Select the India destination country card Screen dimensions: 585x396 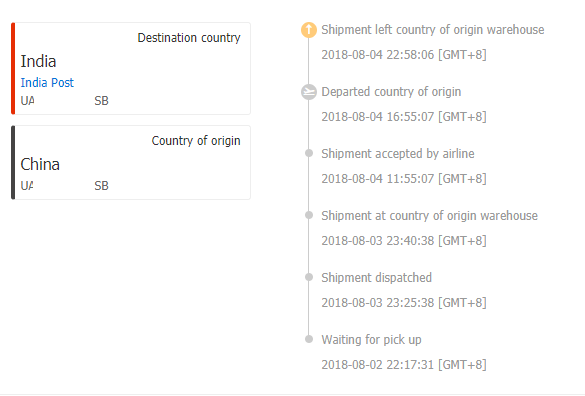(x=131, y=69)
